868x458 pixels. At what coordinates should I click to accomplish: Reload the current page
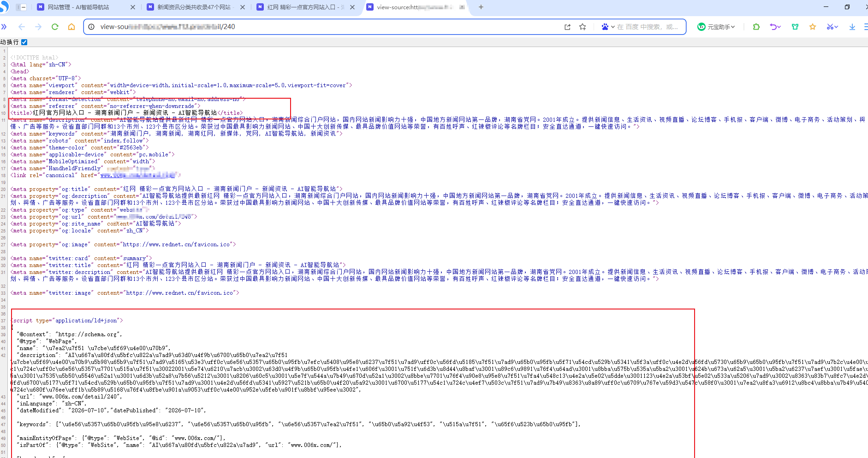coord(55,27)
